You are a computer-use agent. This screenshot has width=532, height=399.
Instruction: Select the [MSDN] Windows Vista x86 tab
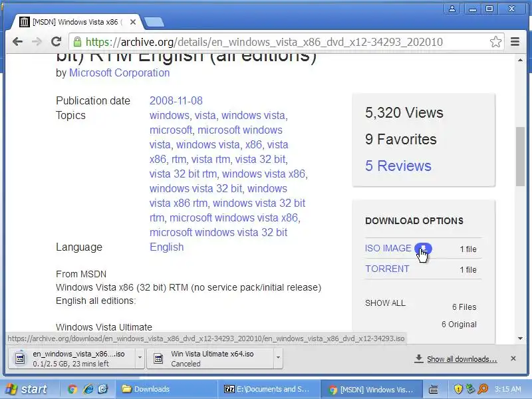tap(74, 23)
